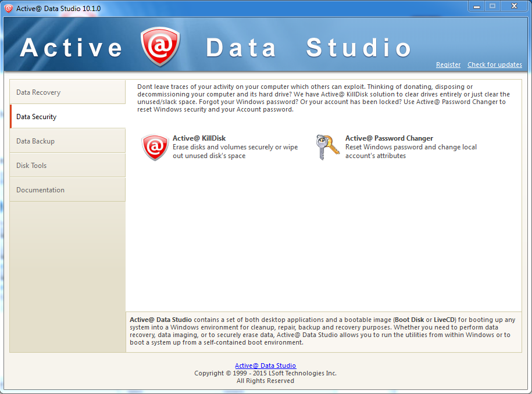Click 'Erase disks and volumes securely' description
The height and width of the screenshot is (394, 532).
point(235,151)
